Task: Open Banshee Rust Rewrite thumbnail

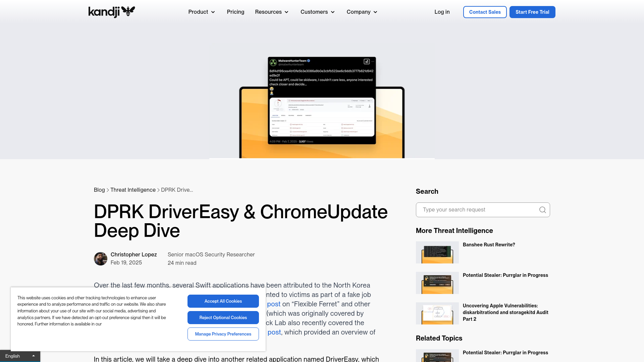Action: (437, 252)
